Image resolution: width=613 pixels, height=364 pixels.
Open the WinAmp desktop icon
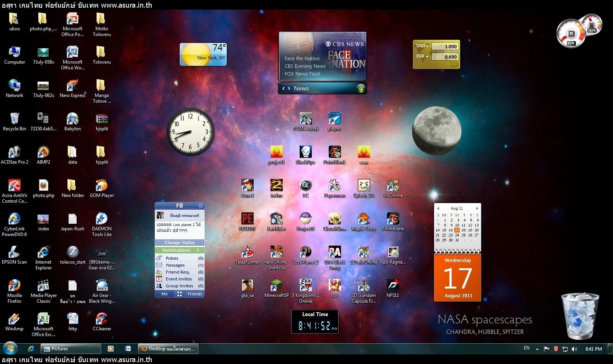coord(15,322)
